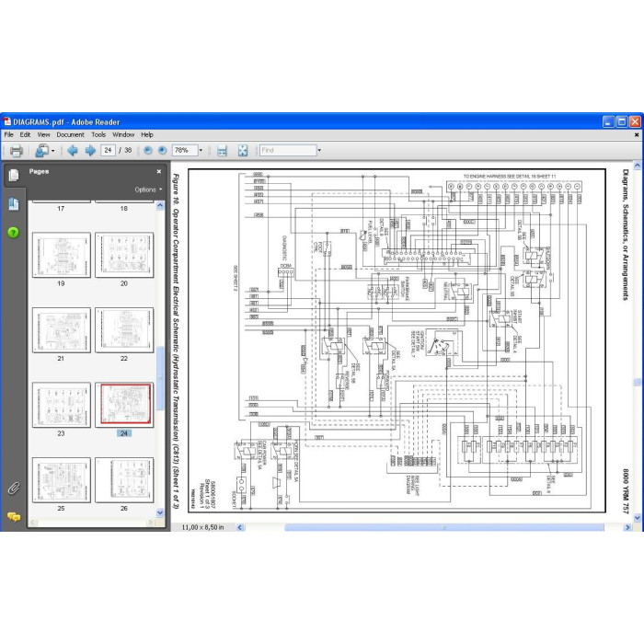
Task: Open the Tools menu
Action: click(98, 134)
